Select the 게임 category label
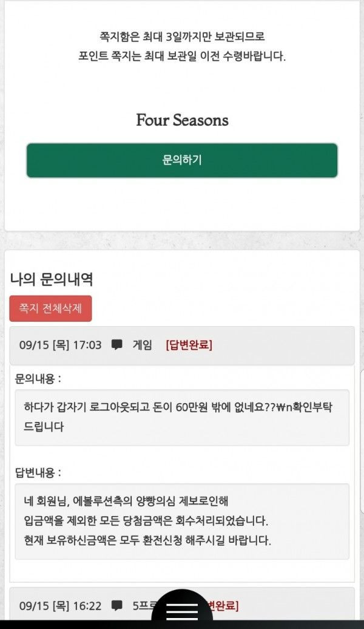The image size is (364, 629). [142, 345]
